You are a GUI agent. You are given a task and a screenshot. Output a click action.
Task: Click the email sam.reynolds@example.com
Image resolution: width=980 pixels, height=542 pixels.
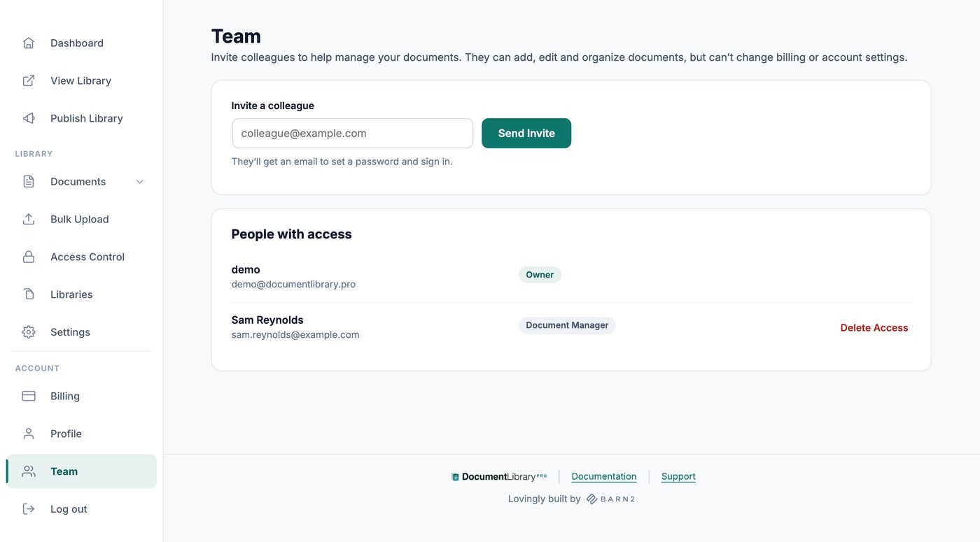click(295, 335)
